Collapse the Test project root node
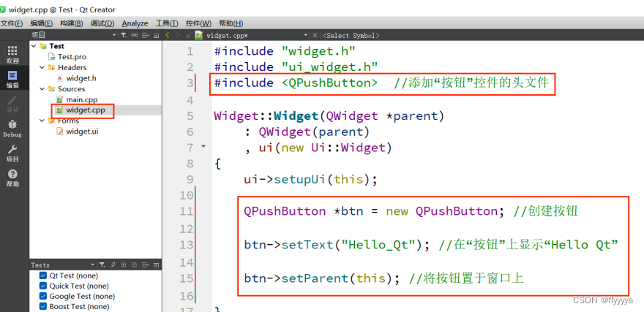 point(34,46)
